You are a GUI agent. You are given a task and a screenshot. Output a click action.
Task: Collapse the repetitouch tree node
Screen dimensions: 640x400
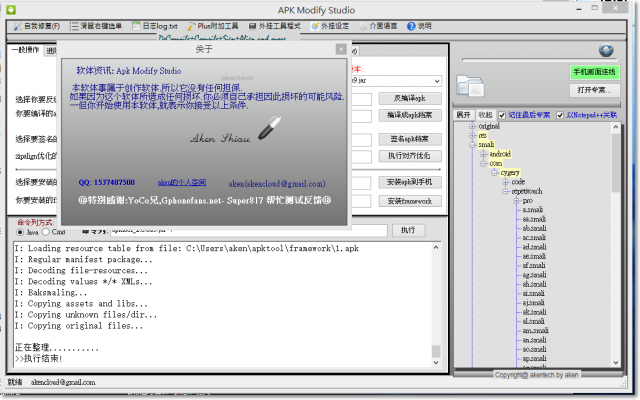point(505,191)
